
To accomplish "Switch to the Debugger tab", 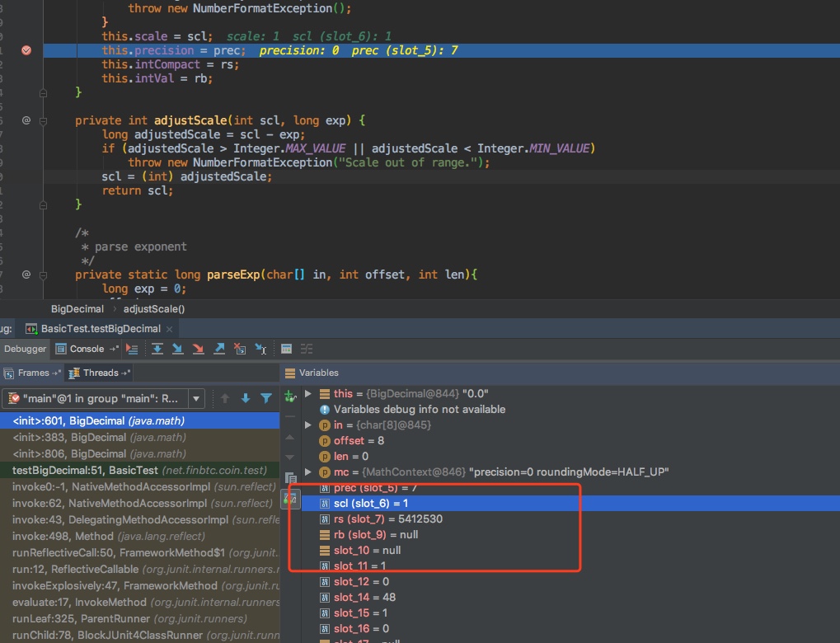I will click(x=25, y=349).
